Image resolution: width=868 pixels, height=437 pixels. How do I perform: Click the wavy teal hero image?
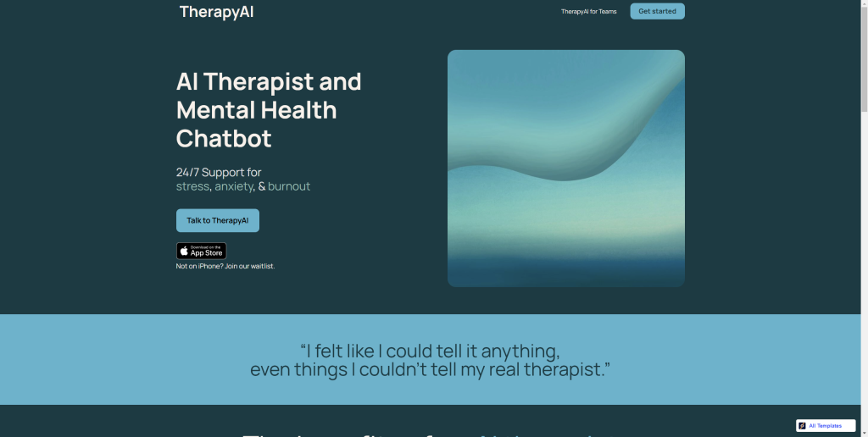(x=565, y=169)
